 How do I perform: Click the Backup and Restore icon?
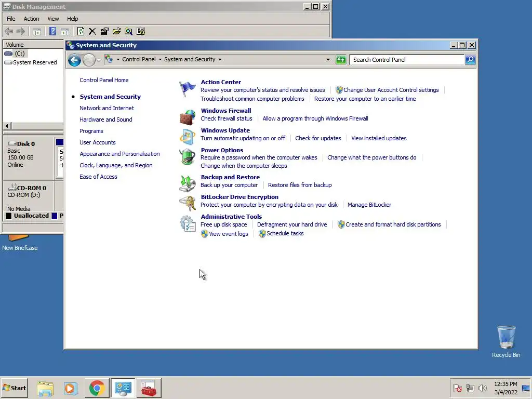point(187,183)
